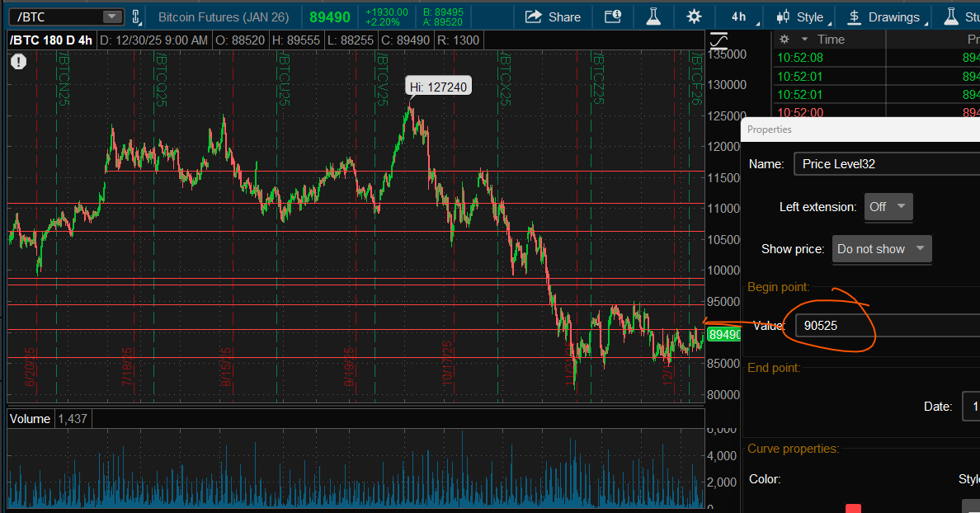This screenshot has width=980, height=513.
Task: Click the /BTCX25 expiration label
Action: pos(504,78)
